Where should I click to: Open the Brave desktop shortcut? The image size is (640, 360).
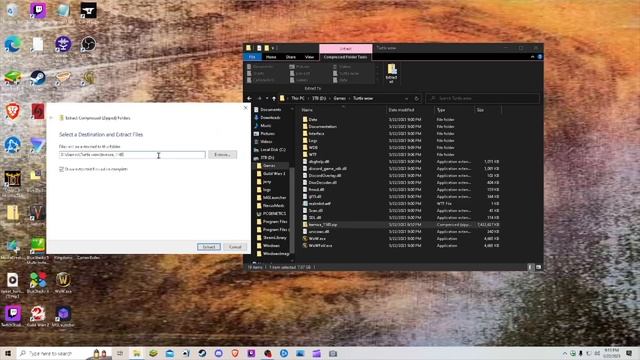pos(13,112)
